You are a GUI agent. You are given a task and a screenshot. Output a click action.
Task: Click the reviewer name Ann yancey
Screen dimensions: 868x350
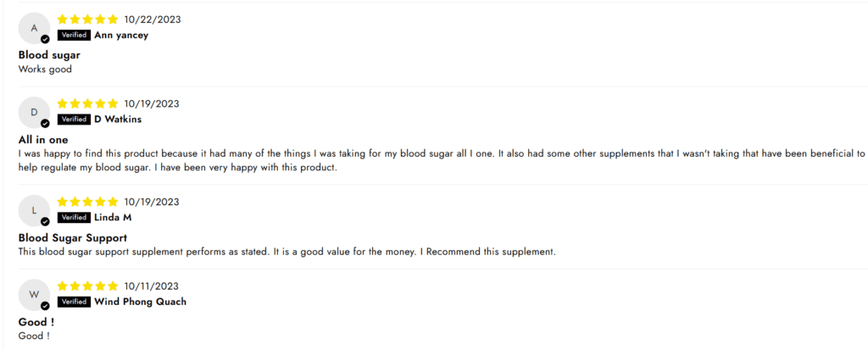[121, 36]
